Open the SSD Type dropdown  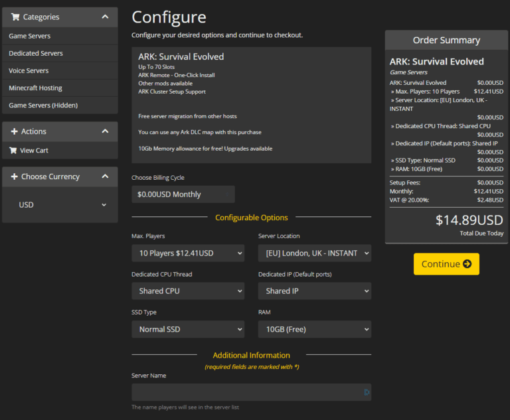pyautogui.click(x=188, y=329)
